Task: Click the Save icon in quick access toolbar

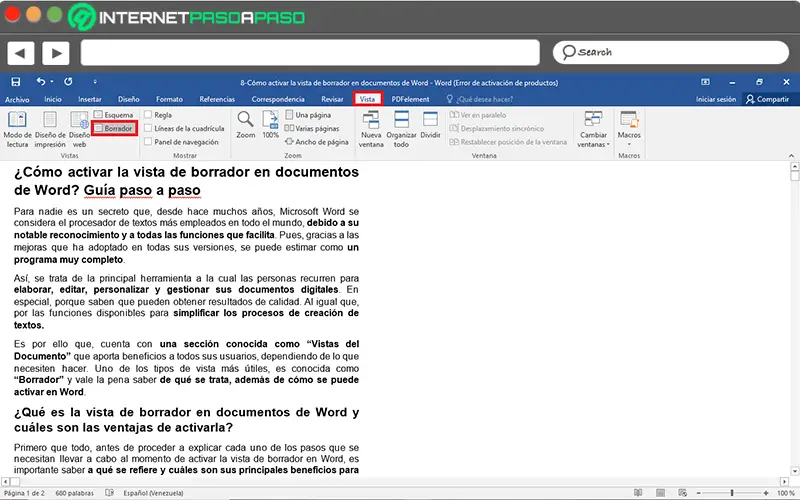Action: 16,82
